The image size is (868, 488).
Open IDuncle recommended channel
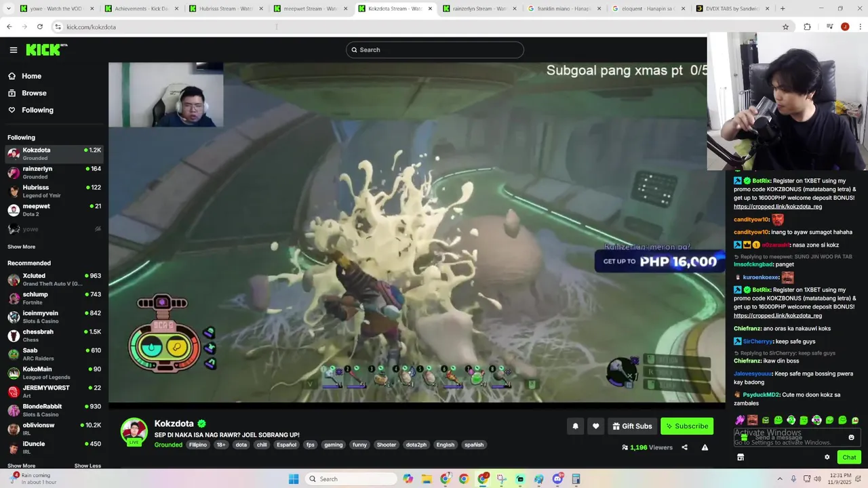54,447
